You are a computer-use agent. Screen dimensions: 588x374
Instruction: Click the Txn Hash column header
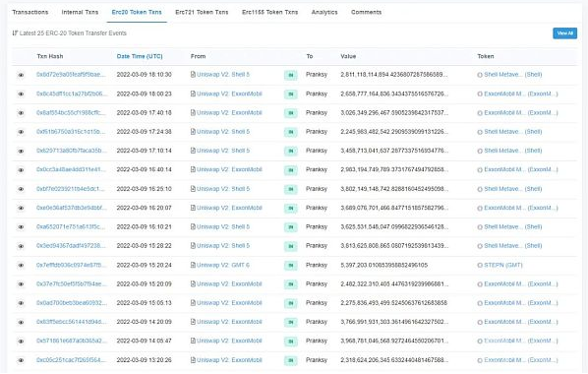[x=50, y=56]
